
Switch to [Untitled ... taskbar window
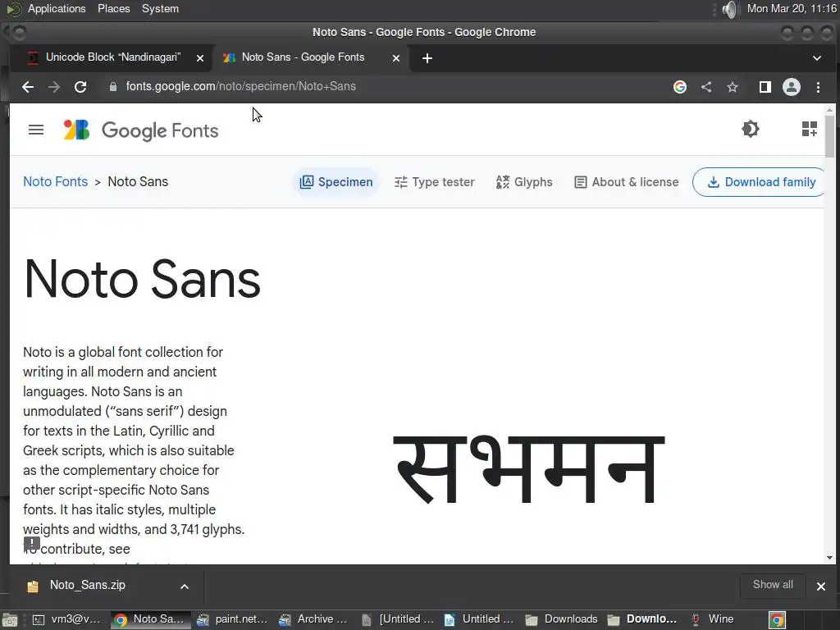[x=398, y=619]
